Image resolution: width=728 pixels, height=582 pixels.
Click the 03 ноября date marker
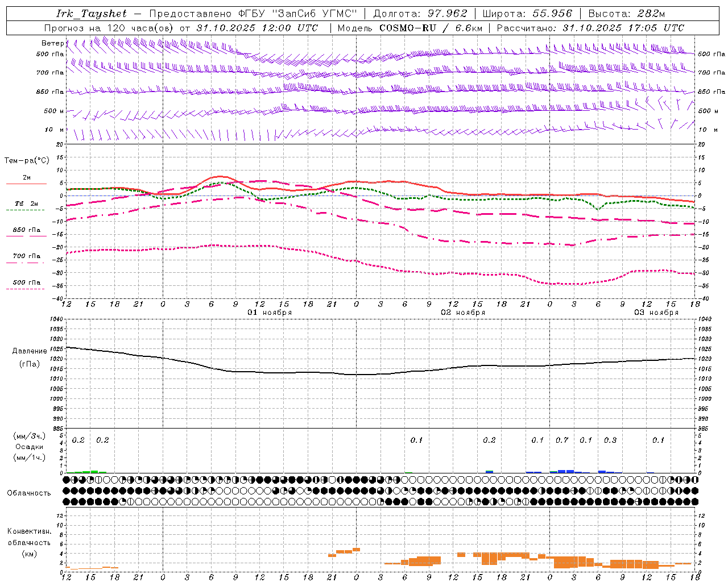coord(656,313)
